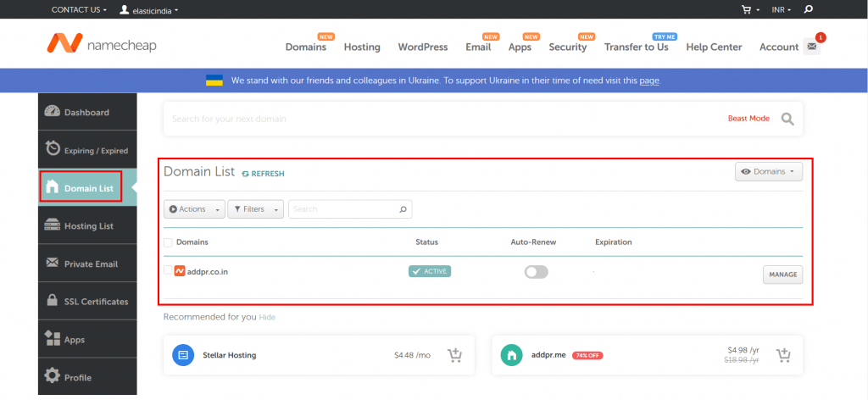Click the ACTIVE status badge
This screenshot has height=400, width=868.
[430, 271]
